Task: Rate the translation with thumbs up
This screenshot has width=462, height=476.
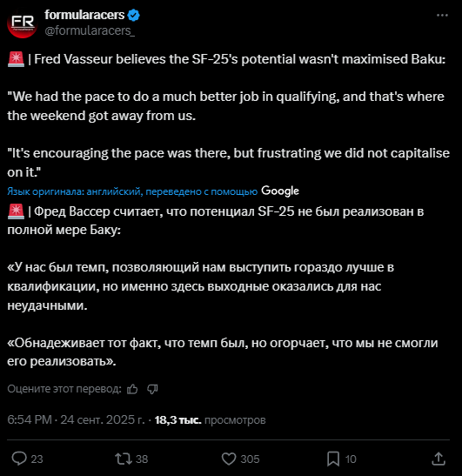Action: pos(132,389)
